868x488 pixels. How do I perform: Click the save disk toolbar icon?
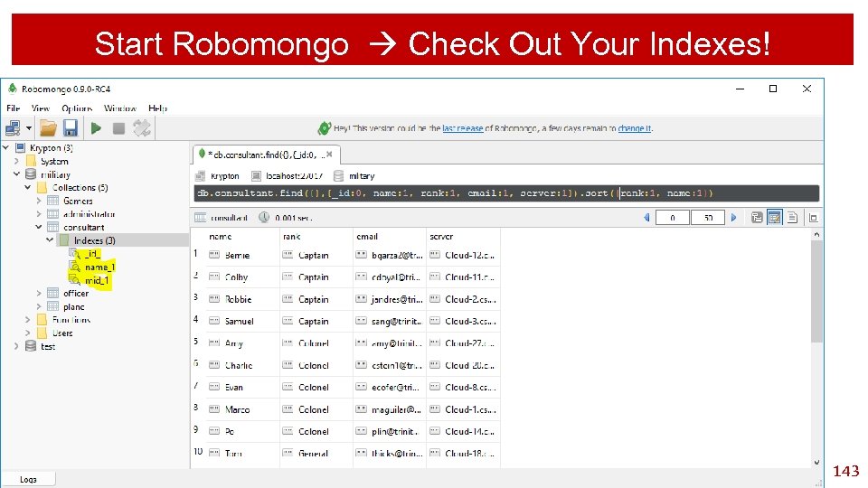[x=71, y=128]
